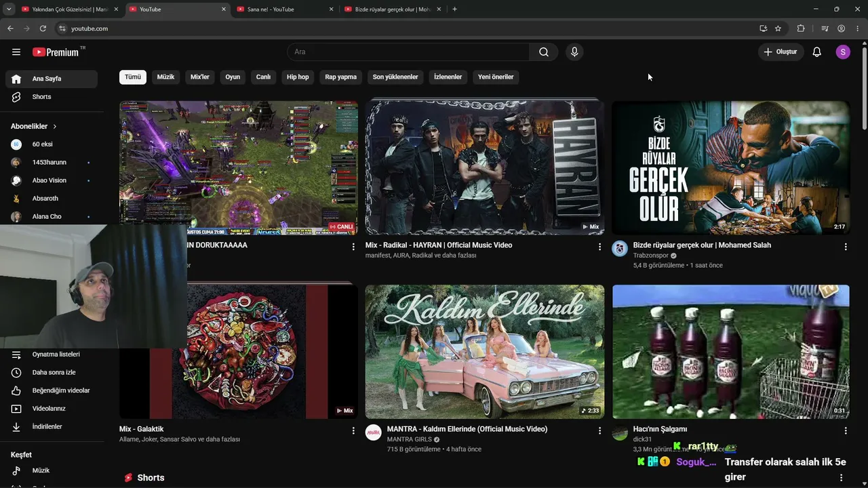Open more options for the live stream video
868x488 pixels.
pyautogui.click(x=353, y=247)
